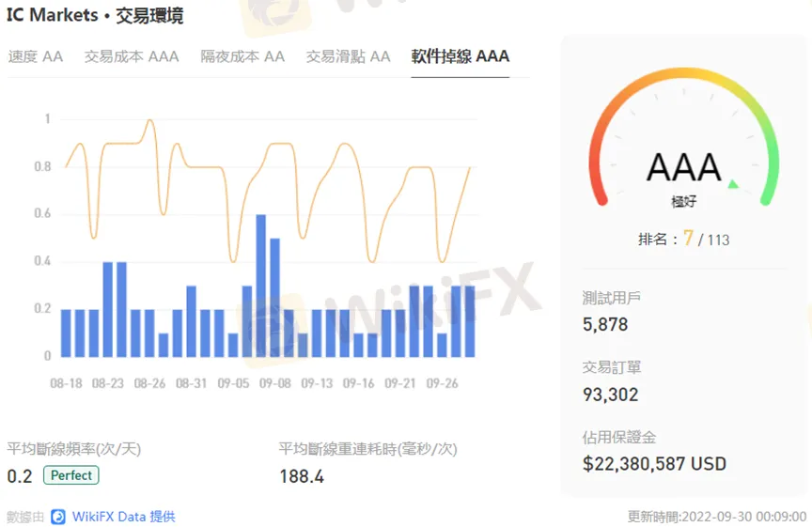
Task: Click the WikiFX logo icon in the footer
Action: (x=58, y=517)
